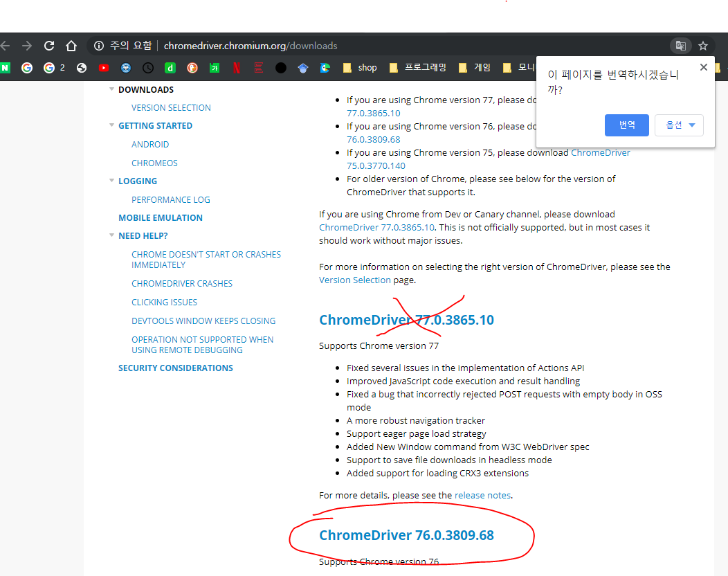Open the globe bookmark icon
The height and width of the screenshot is (576, 728).
(82, 68)
